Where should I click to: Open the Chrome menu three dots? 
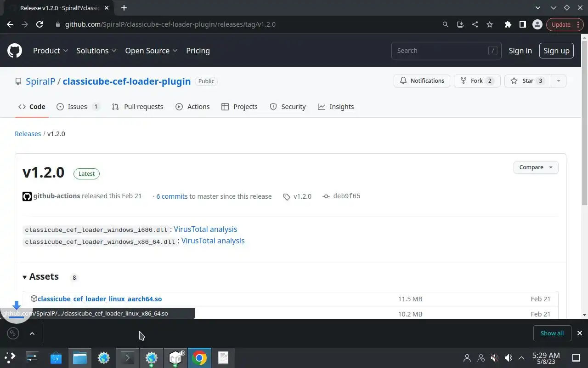578,24
